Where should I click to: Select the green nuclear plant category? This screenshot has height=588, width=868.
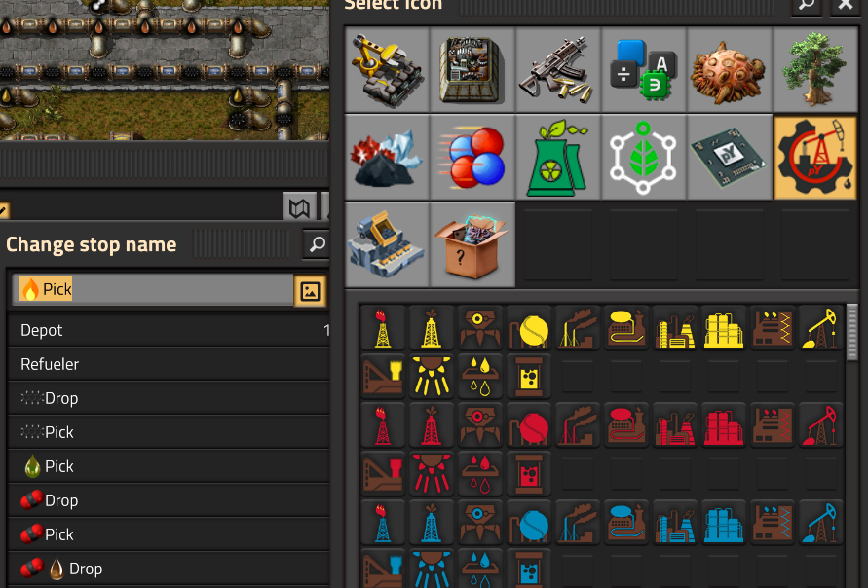pos(558,157)
